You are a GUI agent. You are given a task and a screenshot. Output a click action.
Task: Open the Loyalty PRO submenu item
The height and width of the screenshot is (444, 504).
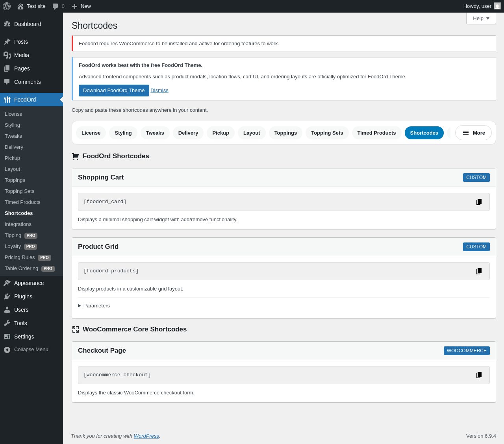pyautogui.click(x=31, y=246)
